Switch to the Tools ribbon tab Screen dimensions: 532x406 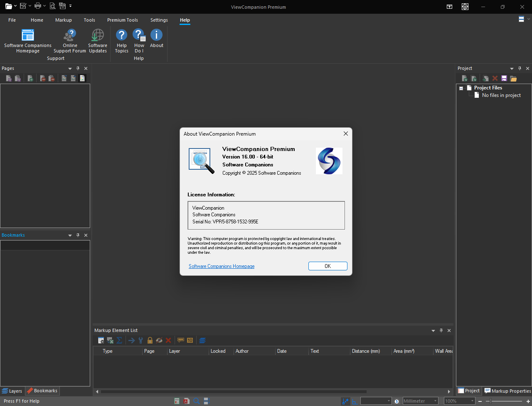[x=89, y=20]
